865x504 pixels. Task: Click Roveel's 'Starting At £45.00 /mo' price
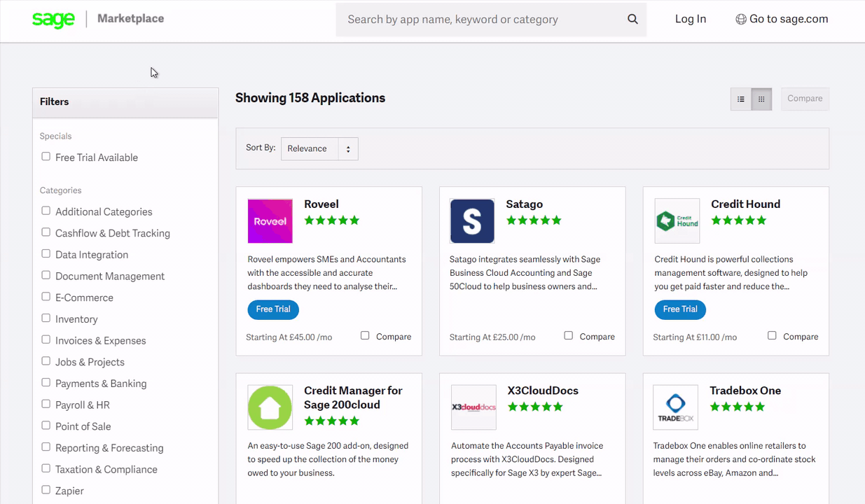point(289,337)
